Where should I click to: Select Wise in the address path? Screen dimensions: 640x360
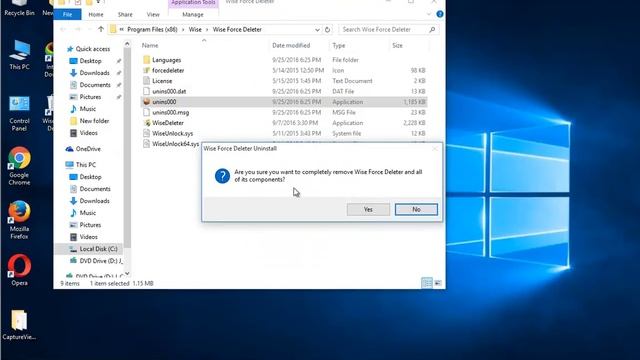(x=195, y=29)
